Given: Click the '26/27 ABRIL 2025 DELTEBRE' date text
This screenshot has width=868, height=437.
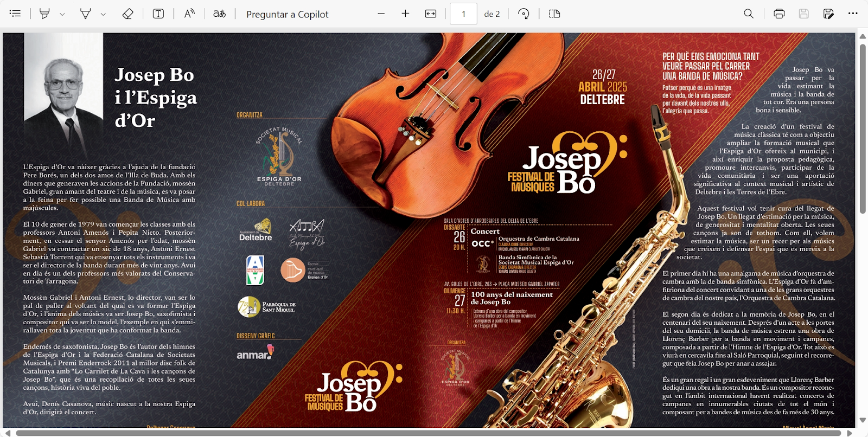Looking at the screenshot, I should click(603, 87).
